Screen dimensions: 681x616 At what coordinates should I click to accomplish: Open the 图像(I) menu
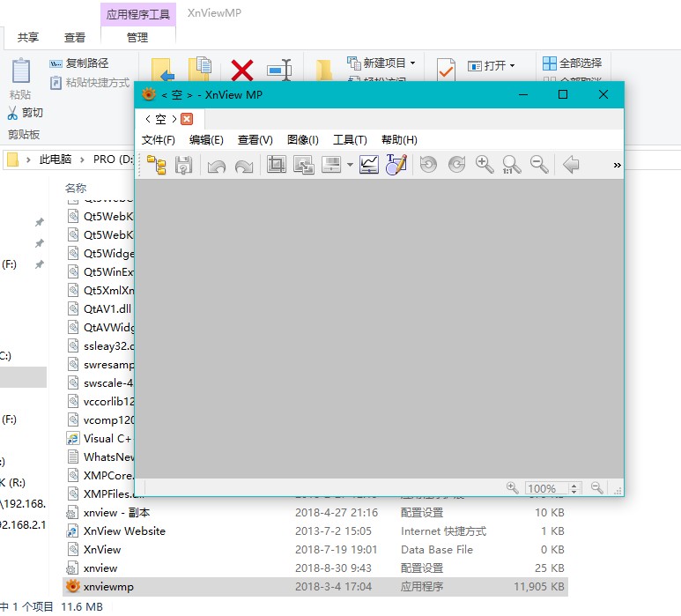click(303, 140)
